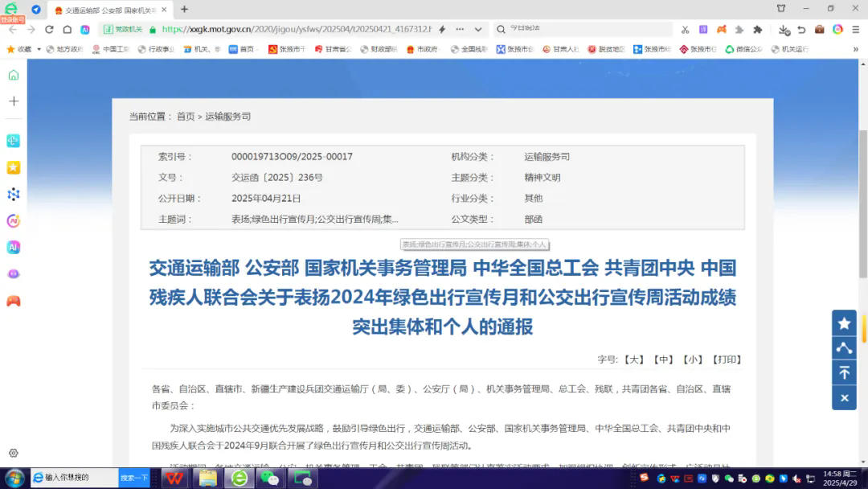Open a new tab with plus button

pos(184,10)
